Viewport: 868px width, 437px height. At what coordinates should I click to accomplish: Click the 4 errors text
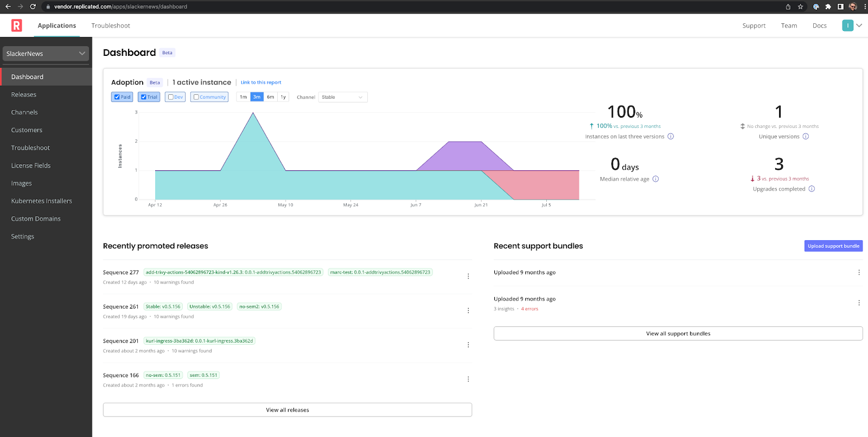click(529, 309)
